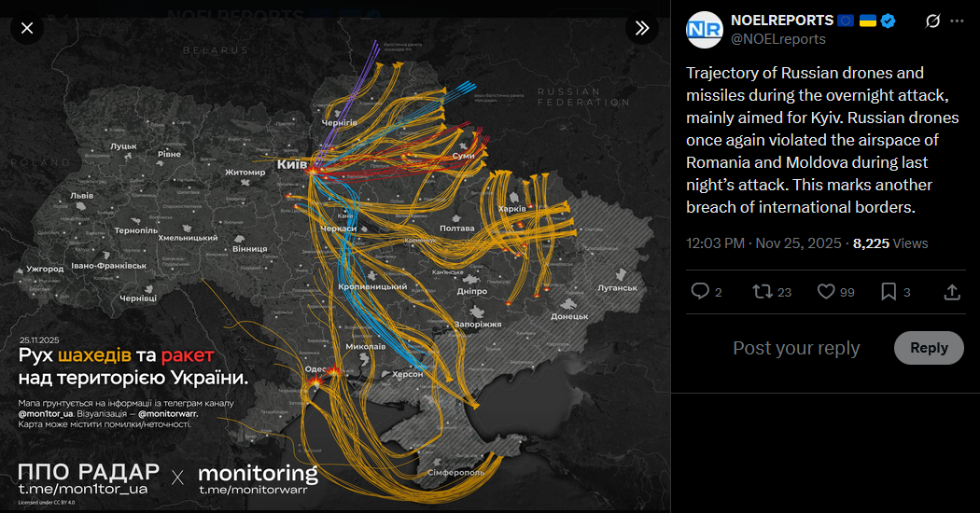Click the Київ label on the map

tap(292, 164)
